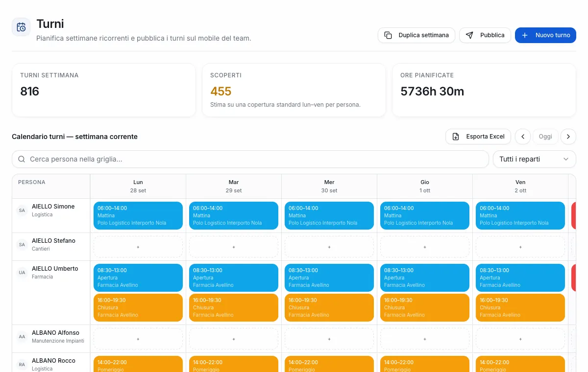The image size is (588, 372).
Task: Go to previous week with left chevron
Action: (523, 137)
